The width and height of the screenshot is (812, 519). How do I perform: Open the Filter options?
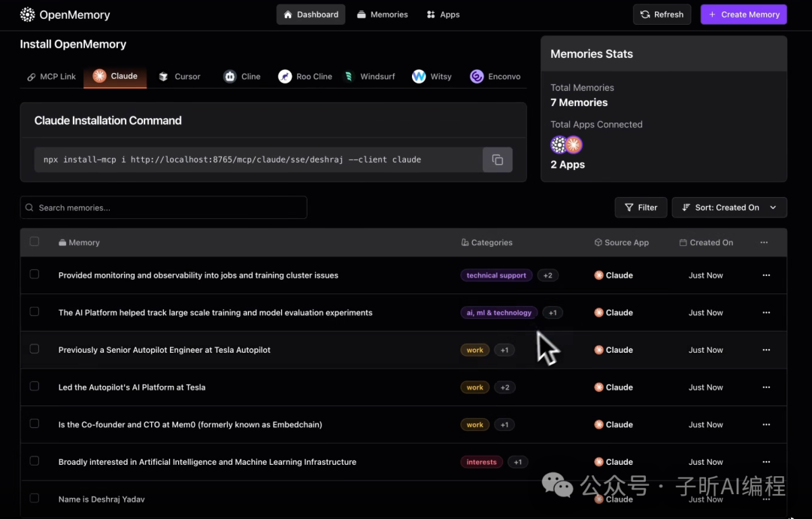point(641,208)
